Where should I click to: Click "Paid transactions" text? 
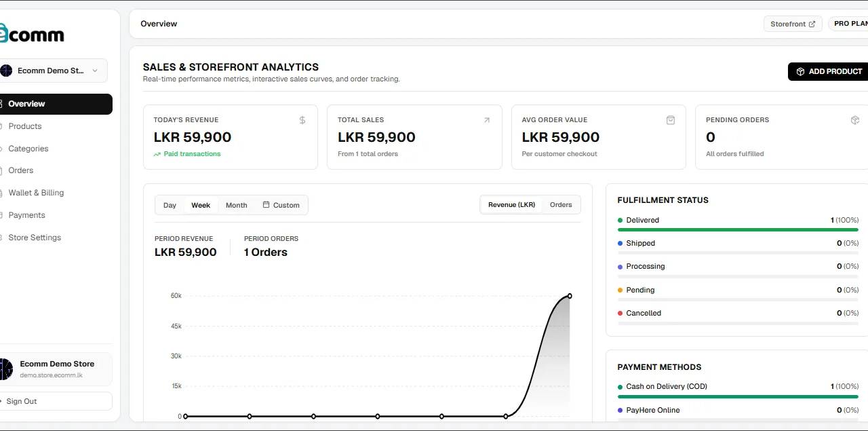click(x=192, y=154)
